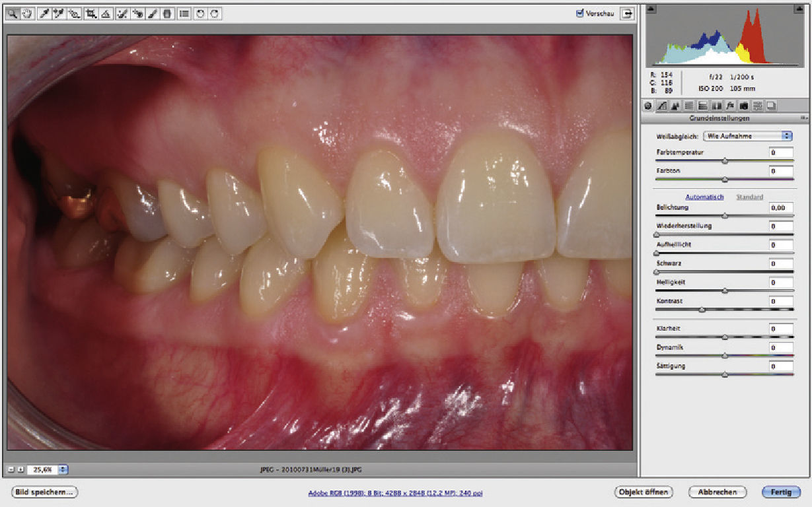Rotate image 90° counterclockwise

pyautogui.click(x=200, y=13)
